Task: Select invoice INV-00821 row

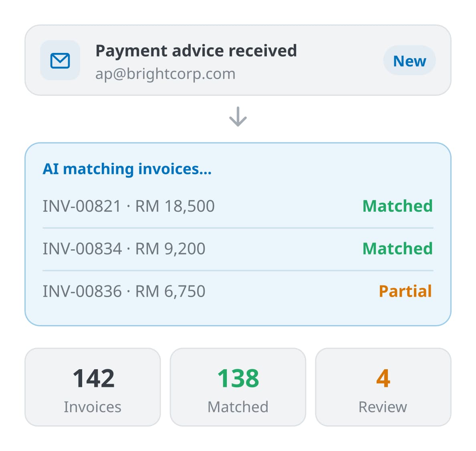Action: tap(238, 206)
